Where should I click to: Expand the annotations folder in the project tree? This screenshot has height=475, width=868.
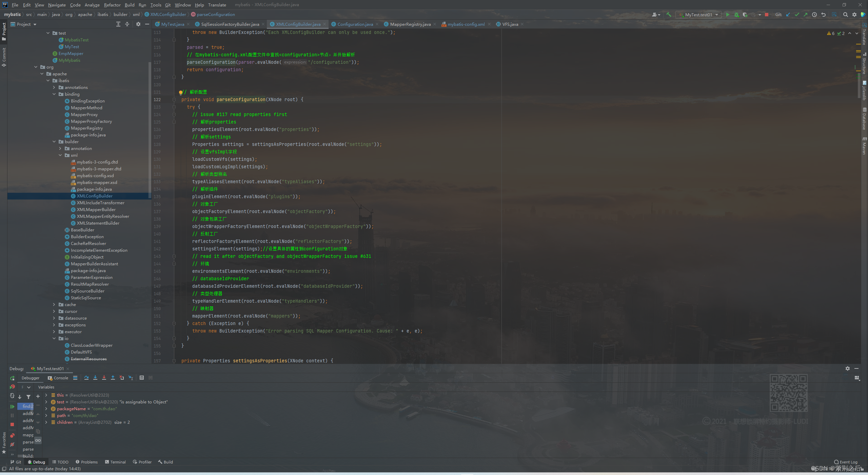click(54, 87)
